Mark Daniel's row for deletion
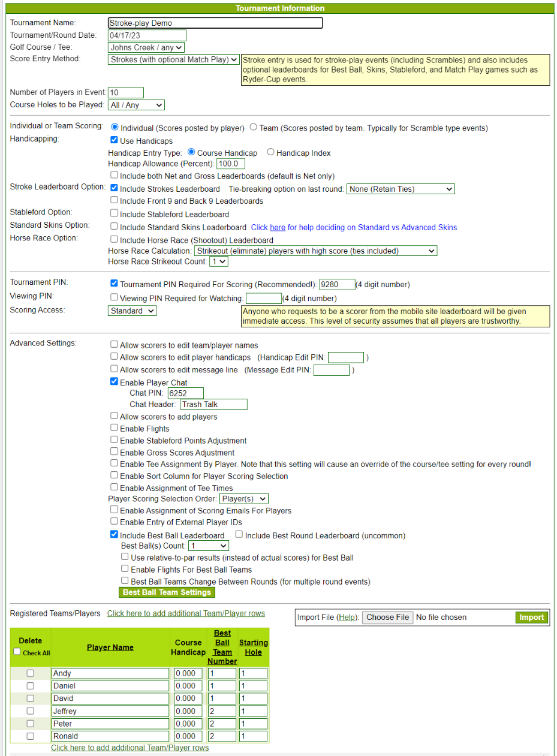Screen dimensions: 557x756 pyautogui.click(x=31, y=686)
